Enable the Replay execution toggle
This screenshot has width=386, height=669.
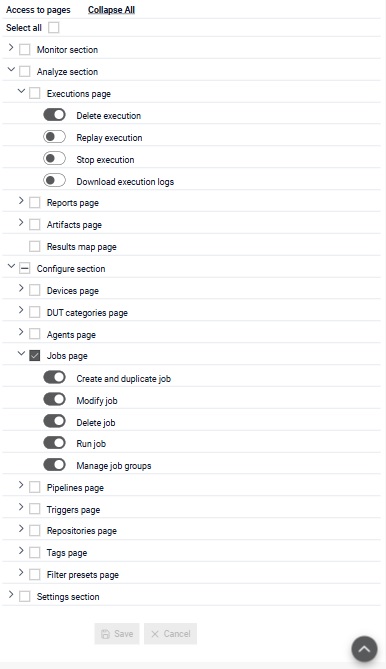(x=55, y=137)
